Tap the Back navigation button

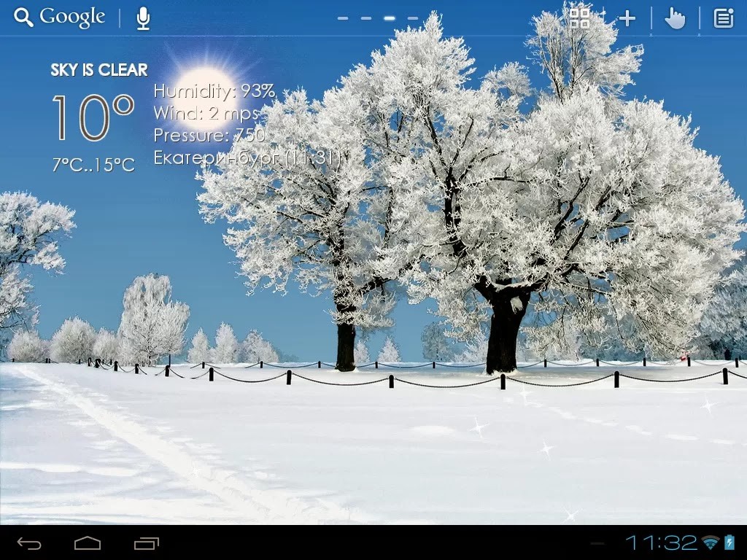29,542
